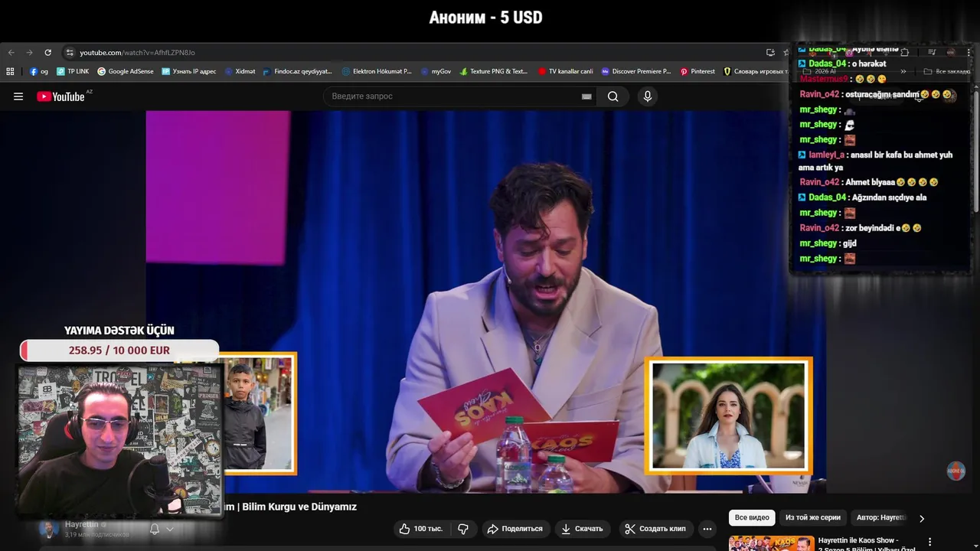
Task: Open more actions three-dot button under video
Action: tap(707, 529)
